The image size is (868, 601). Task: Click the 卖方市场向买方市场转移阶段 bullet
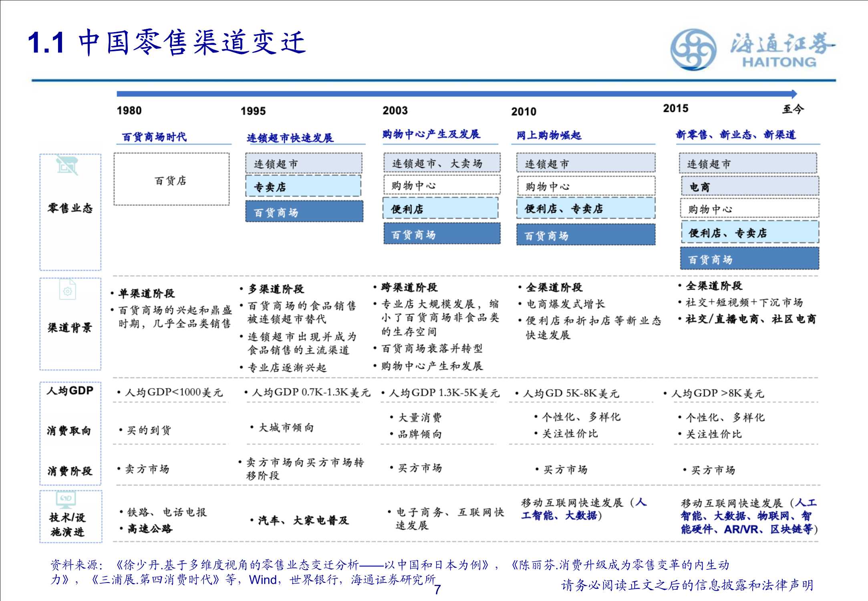tap(301, 469)
